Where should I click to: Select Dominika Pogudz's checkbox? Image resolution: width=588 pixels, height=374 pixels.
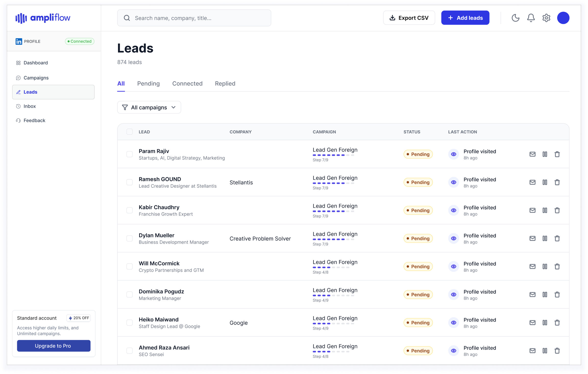click(x=130, y=295)
